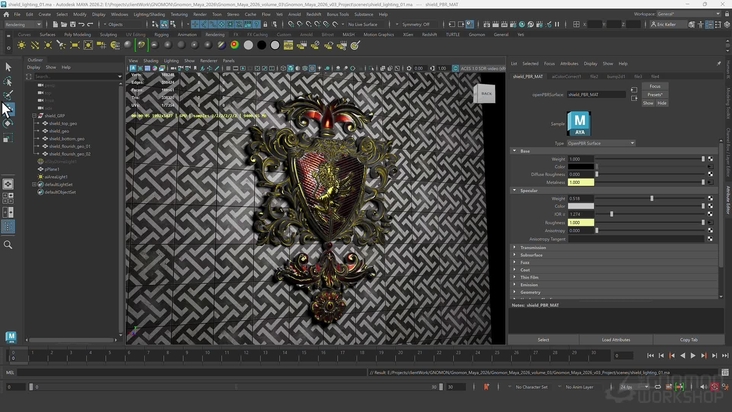Open the Type dropdown OpenPBR Surface
Screen dimensions: 732x412
pyautogui.click(x=600, y=143)
